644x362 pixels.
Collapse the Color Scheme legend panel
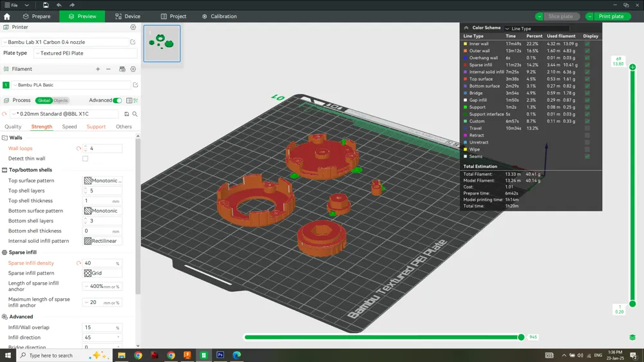pyautogui.click(x=466, y=28)
